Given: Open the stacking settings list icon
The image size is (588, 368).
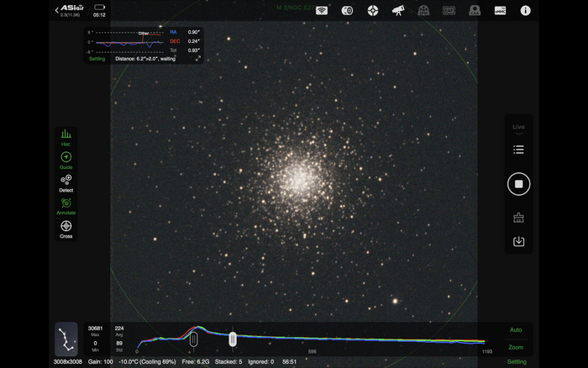Looking at the screenshot, I should (518, 150).
